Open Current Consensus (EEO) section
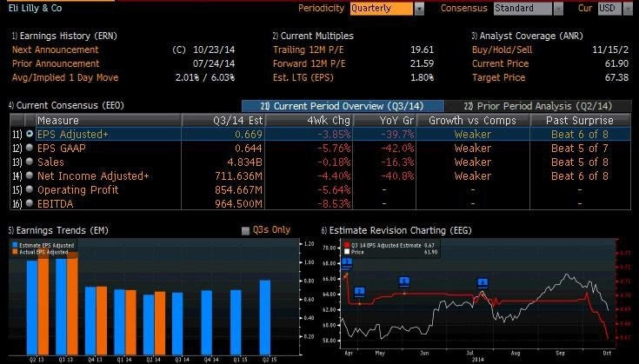 pyautogui.click(x=66, y=105)
